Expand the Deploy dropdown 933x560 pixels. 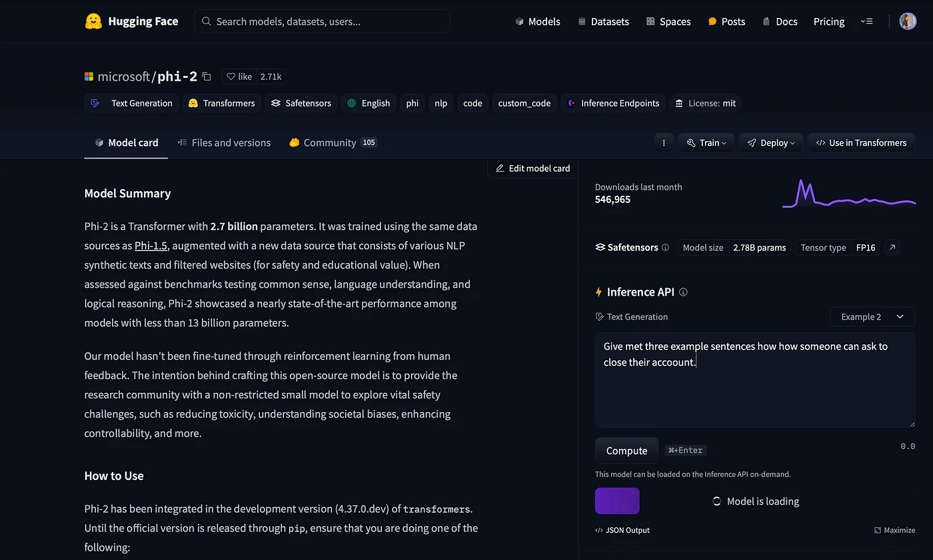pos(770,142)
